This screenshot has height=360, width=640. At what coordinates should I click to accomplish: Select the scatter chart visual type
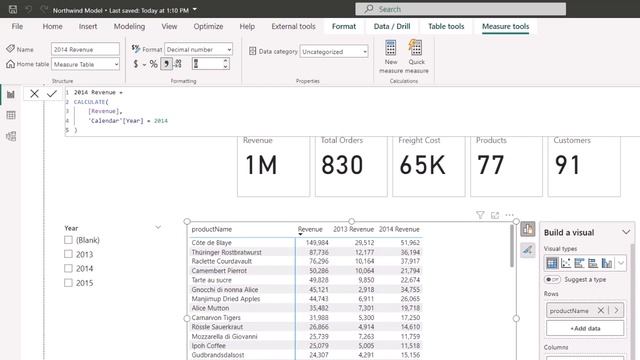(x=566, y=263)
